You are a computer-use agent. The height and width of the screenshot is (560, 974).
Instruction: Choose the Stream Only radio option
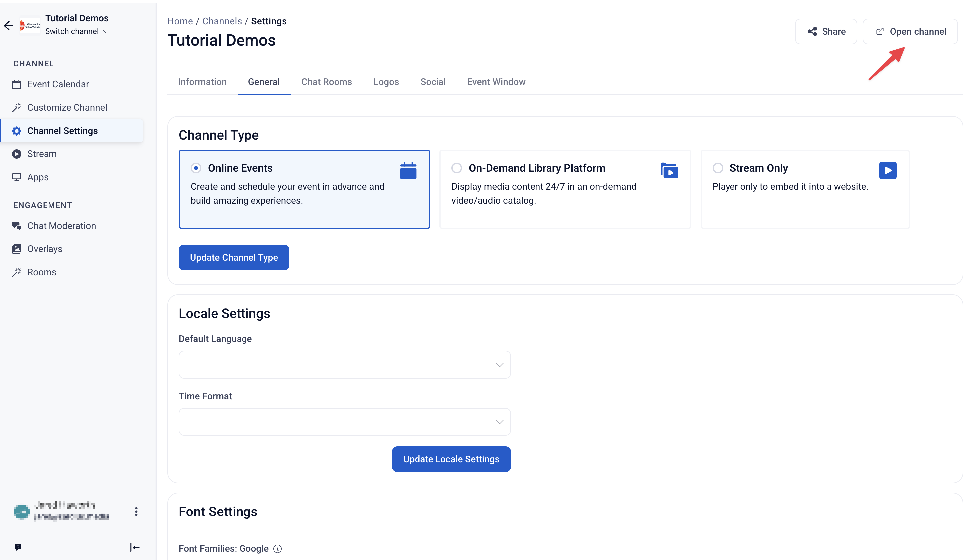click(718, 168)
